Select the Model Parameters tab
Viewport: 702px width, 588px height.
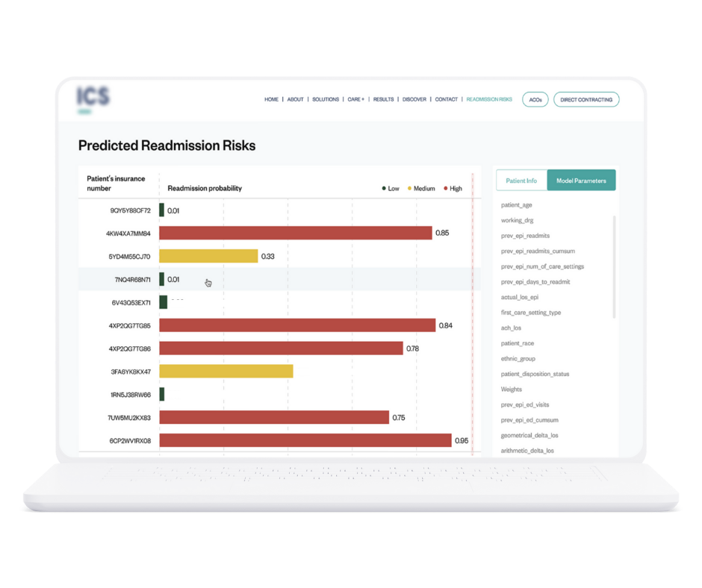(x=581, y=181)
